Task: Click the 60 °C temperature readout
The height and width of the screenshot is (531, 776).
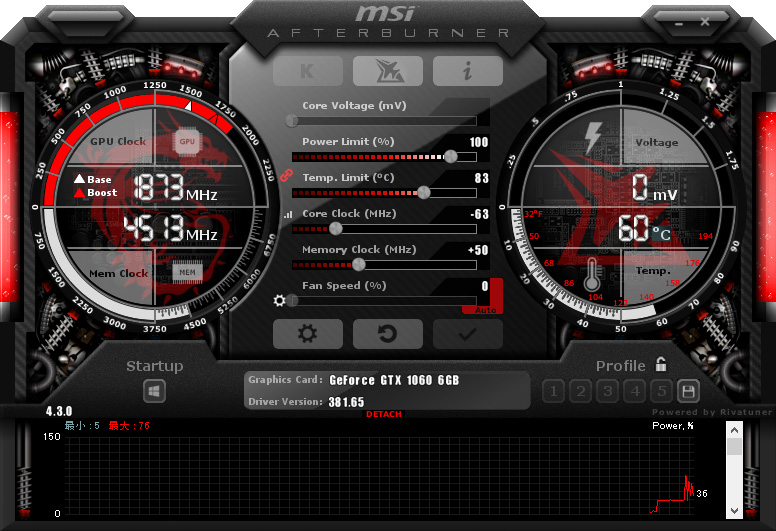Action: 644,228
